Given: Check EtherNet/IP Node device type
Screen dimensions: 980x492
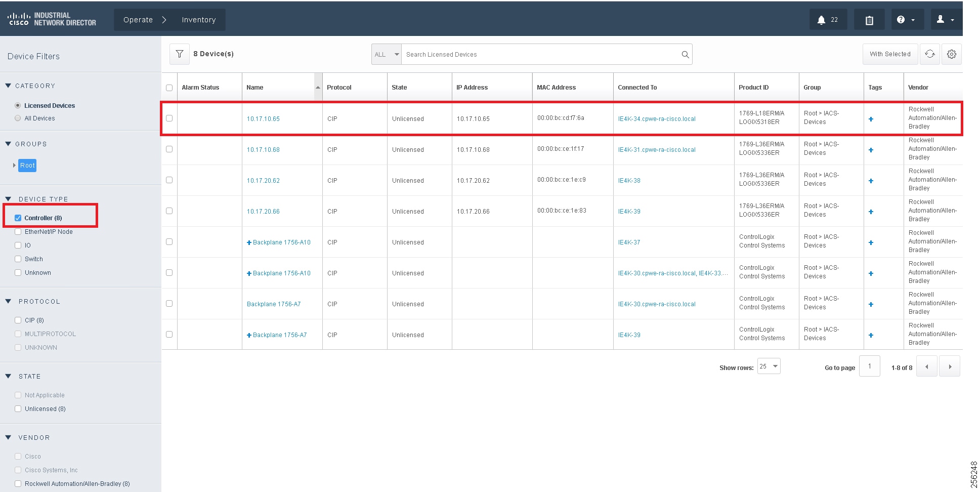Looking at the screenshot, I should (x=18, y=231).
